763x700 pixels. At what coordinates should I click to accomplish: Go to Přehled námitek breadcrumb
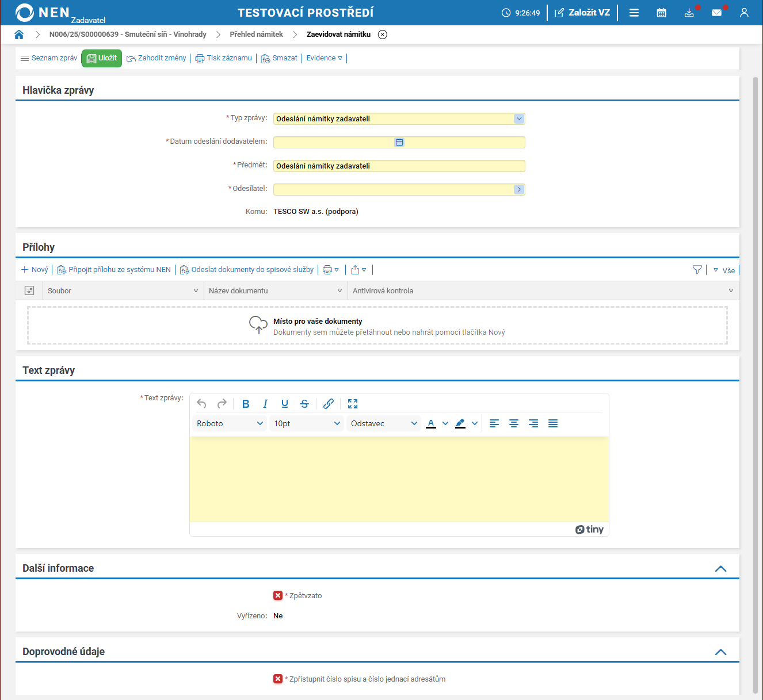[256, 35]
